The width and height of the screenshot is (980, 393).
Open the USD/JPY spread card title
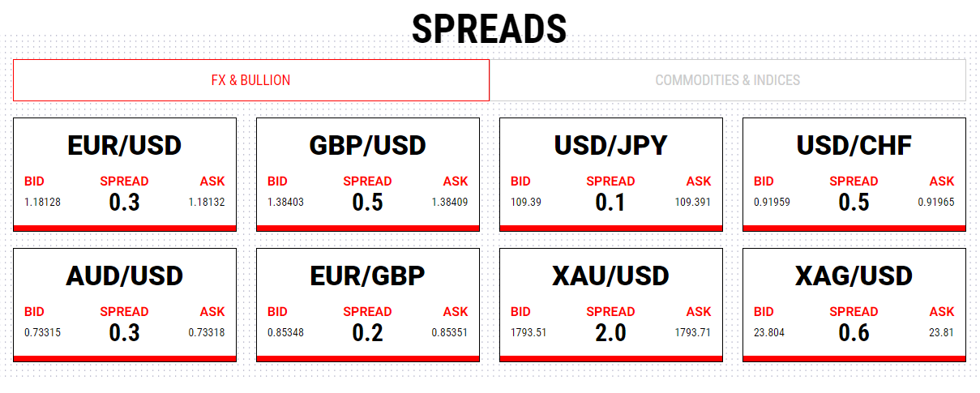click(610, 146)
